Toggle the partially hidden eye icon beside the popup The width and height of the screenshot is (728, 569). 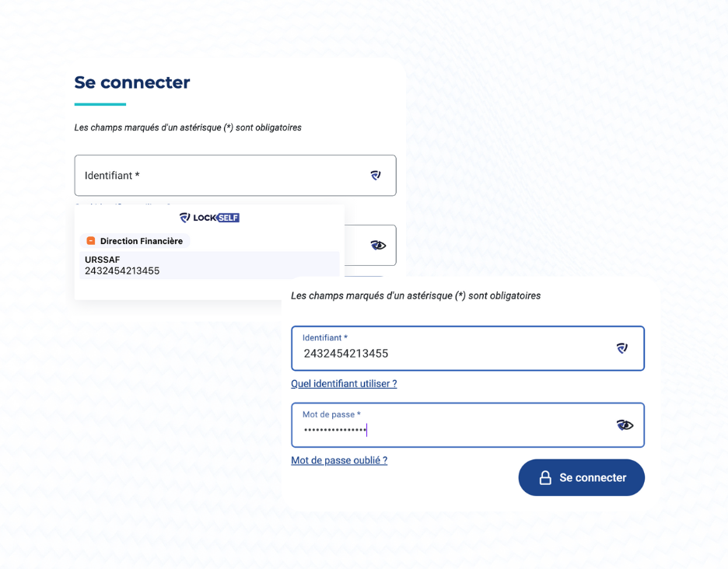378,246
